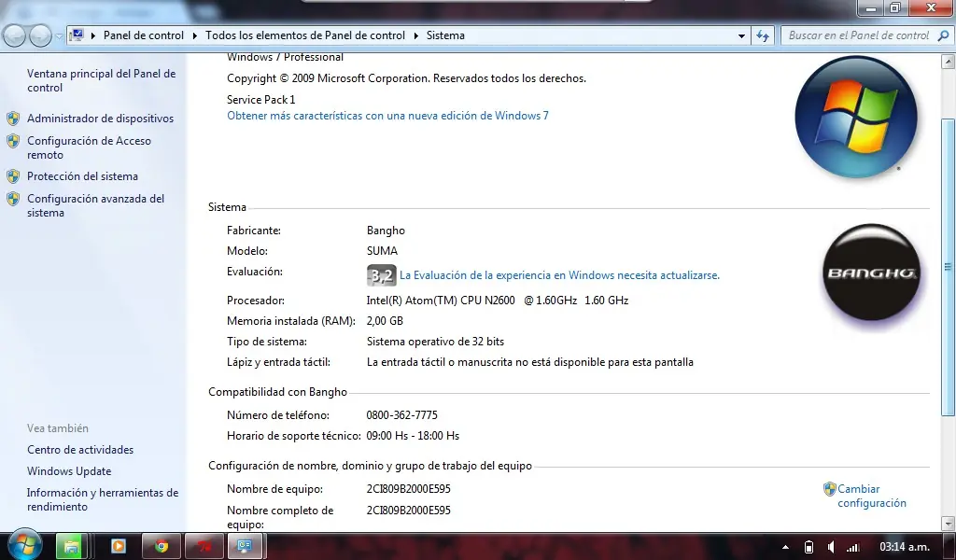Click the scrollbar down arrow

949,523
